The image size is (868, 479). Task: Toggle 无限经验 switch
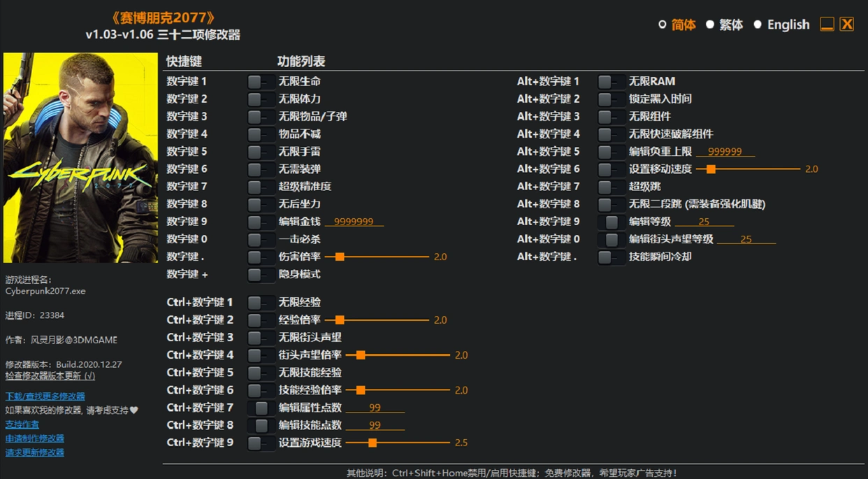coord(261,303)
